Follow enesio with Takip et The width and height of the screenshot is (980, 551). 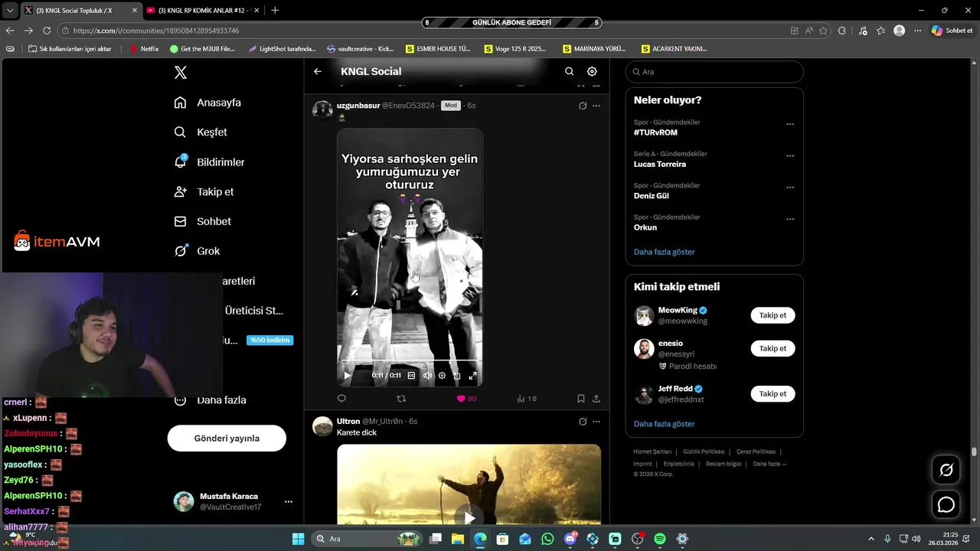(773, 348)
